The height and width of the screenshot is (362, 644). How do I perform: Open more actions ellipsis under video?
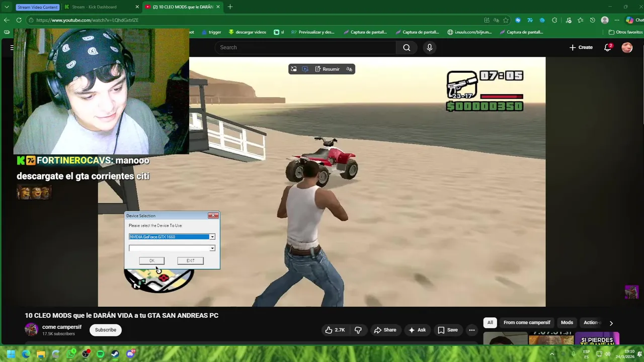point(471,330)
